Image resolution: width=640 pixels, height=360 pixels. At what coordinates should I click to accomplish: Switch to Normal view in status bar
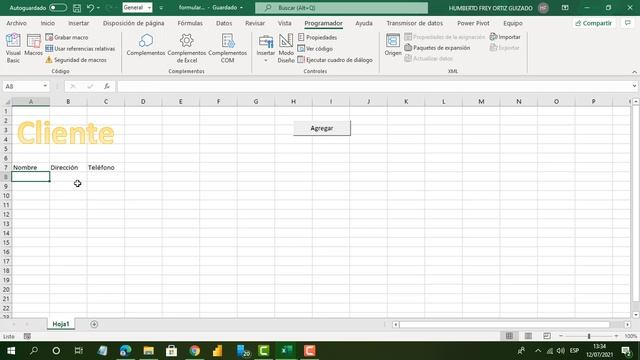pos(509,336)
